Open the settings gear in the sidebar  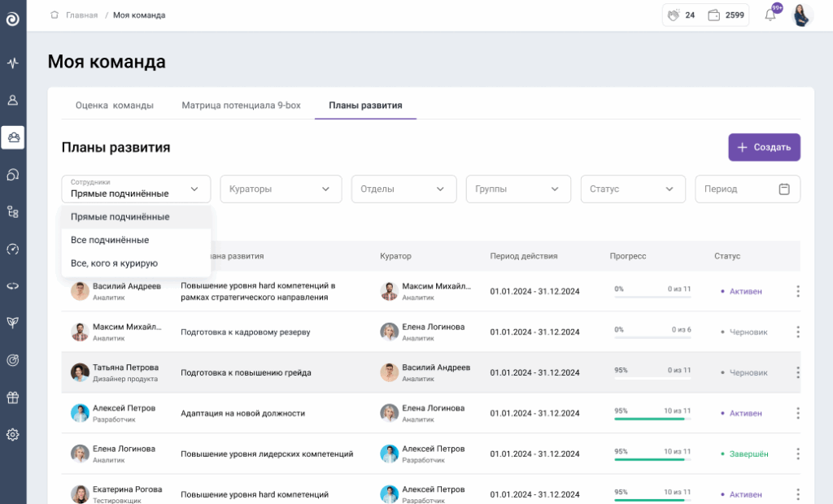(x=12, y=435)
